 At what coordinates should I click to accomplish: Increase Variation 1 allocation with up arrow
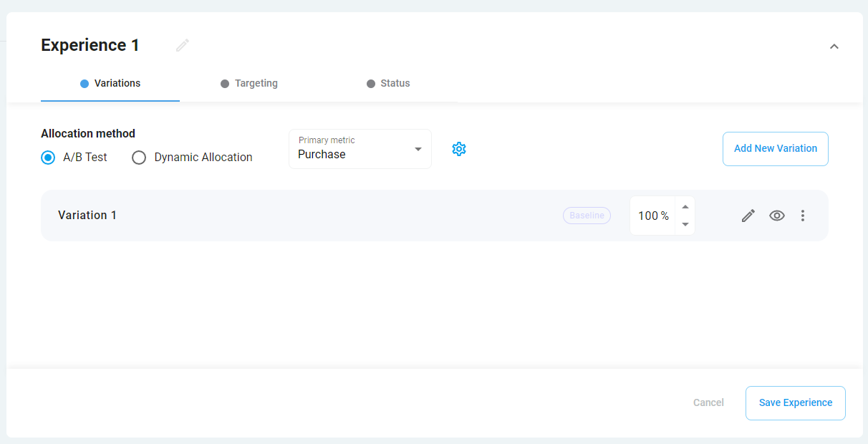click(685, 207)
